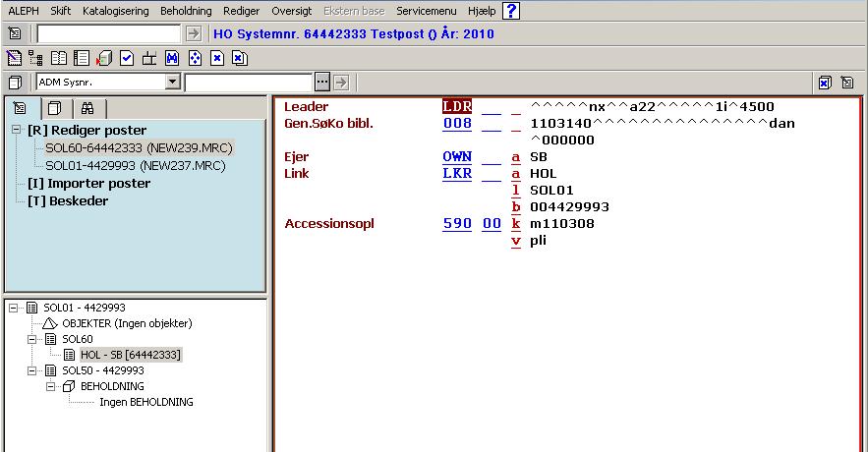Click the open book split-view toolbar icon

click(59, 58)
